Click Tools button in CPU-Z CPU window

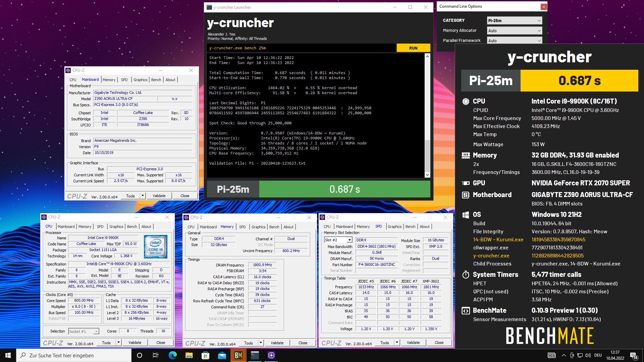point(106,343)
